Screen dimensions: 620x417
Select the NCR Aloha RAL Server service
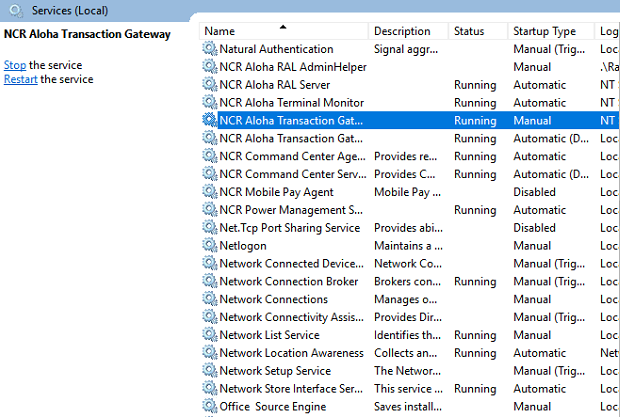coord(274,85)
